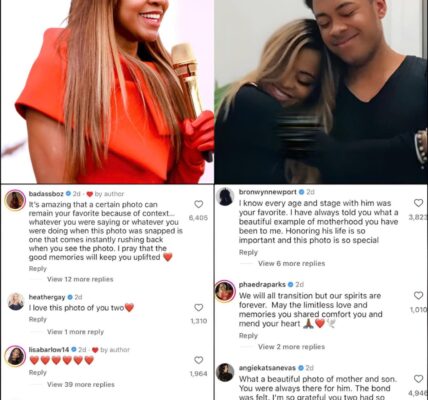
Task: Open photo of woman in red dress
Action: [107, 91]
